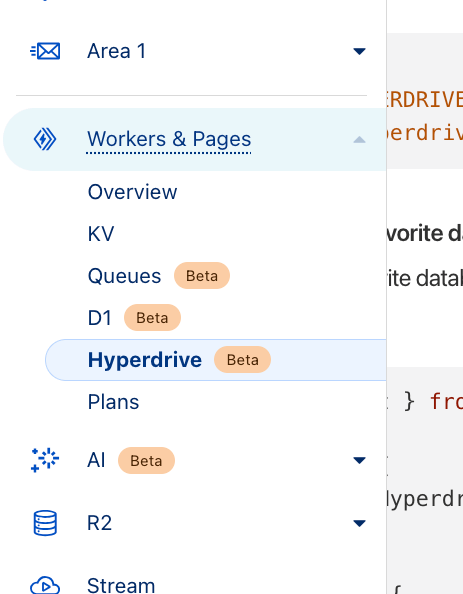The image size is (463, 594).
Task: Click the Beta badge next to AI
Action: (146, 461)
